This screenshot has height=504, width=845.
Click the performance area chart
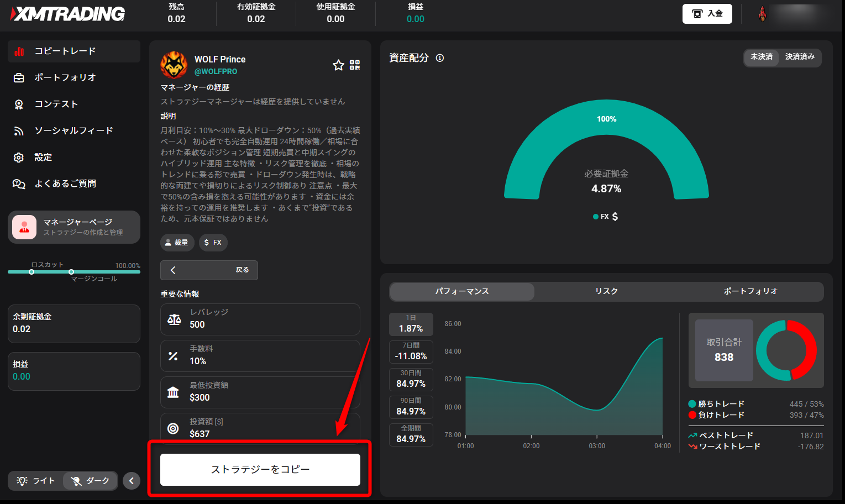point(564,386)
